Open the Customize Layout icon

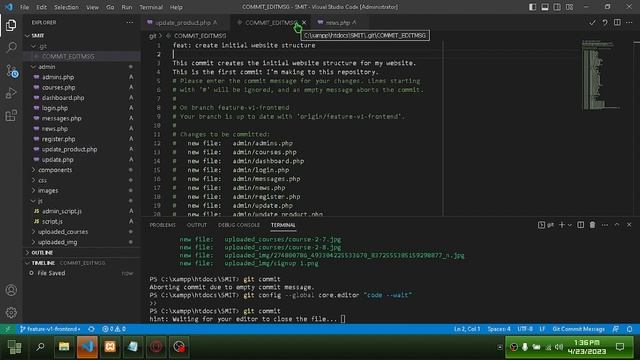click(x=569, y=7)
